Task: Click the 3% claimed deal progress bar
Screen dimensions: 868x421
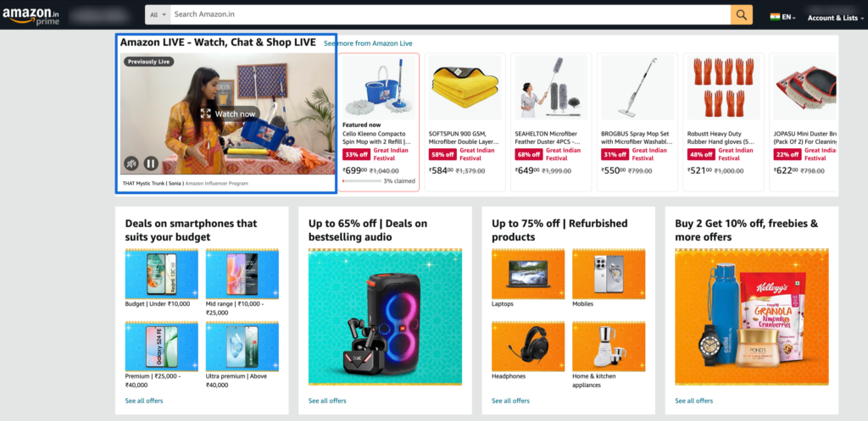Action: [361, 181]
